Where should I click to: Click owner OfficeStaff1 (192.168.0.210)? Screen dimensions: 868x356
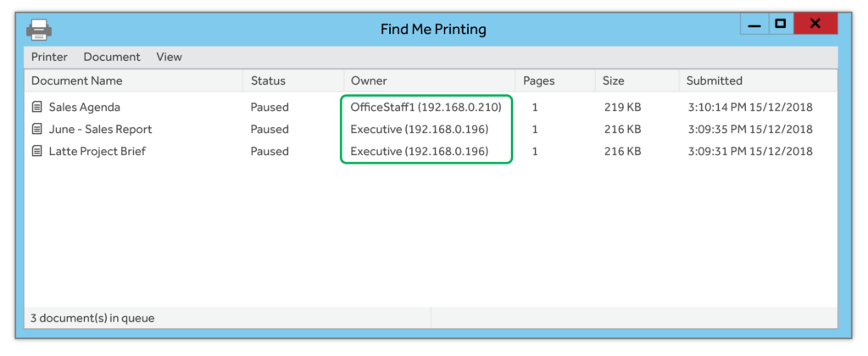pos(426,107)
